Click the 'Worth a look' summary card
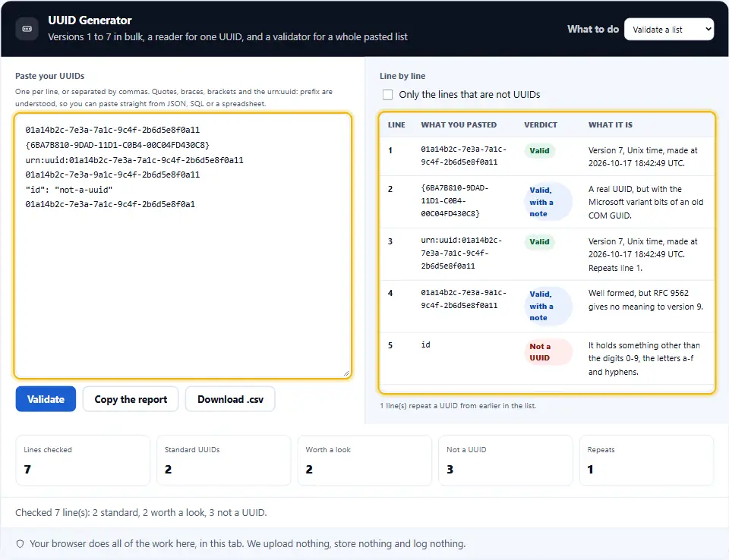Image resolution: width=729 pixels, height=560 pixels. tap(364, 461)
